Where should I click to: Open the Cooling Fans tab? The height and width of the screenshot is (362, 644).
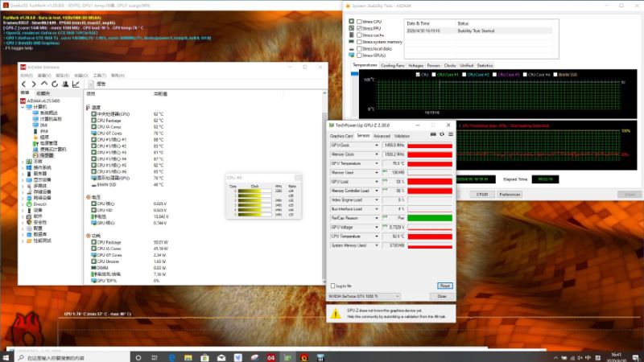point(393,66)
